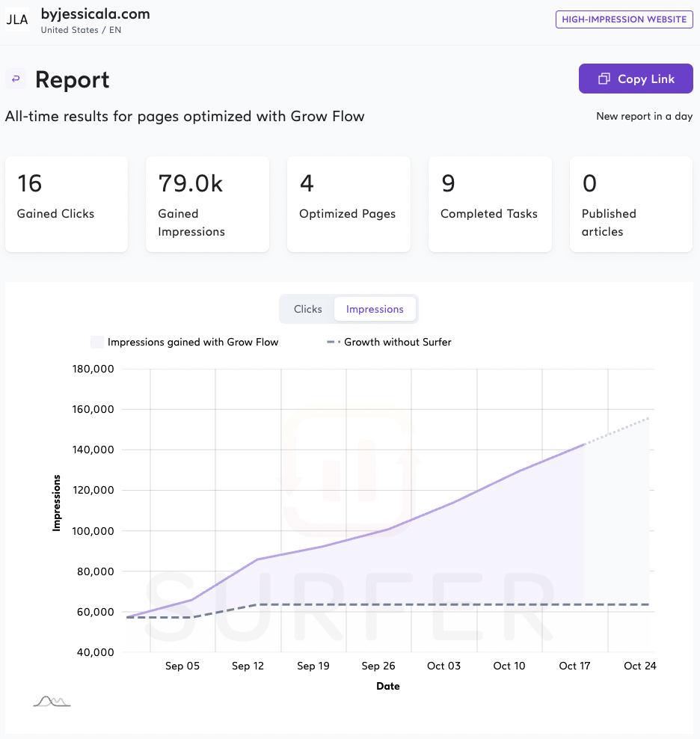Open the 4 Optimized Pages card
700x739 pixels.
[349, 204]
